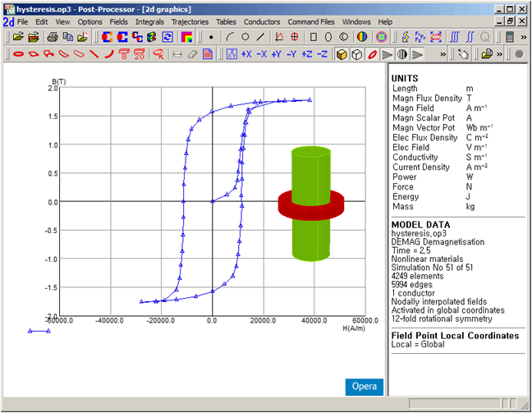The width and height of the screenshot is (532, 413).
Task: Click the print icon in the toolbar
Action: (51, 37)
